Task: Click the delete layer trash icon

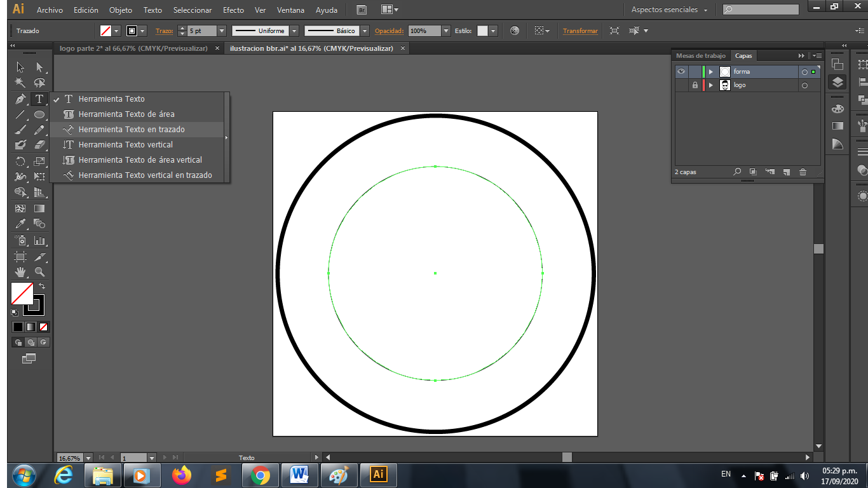Action: click(x=803, y=172)
